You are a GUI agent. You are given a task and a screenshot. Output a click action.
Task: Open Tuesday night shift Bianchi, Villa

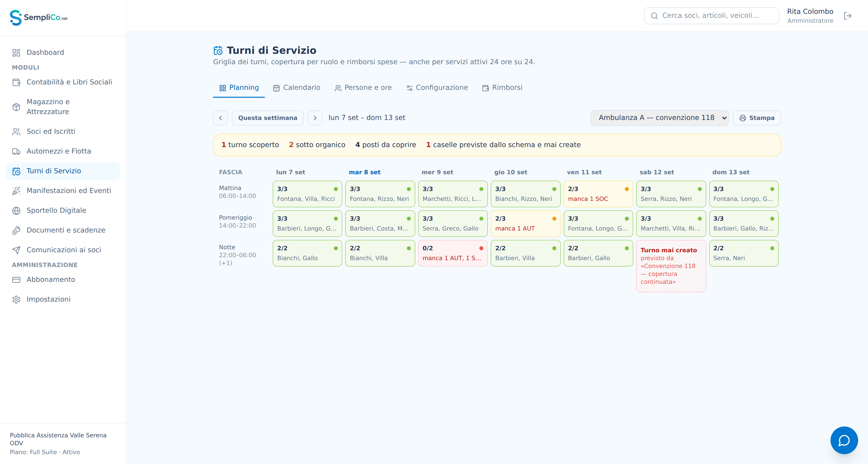point(380,253)
